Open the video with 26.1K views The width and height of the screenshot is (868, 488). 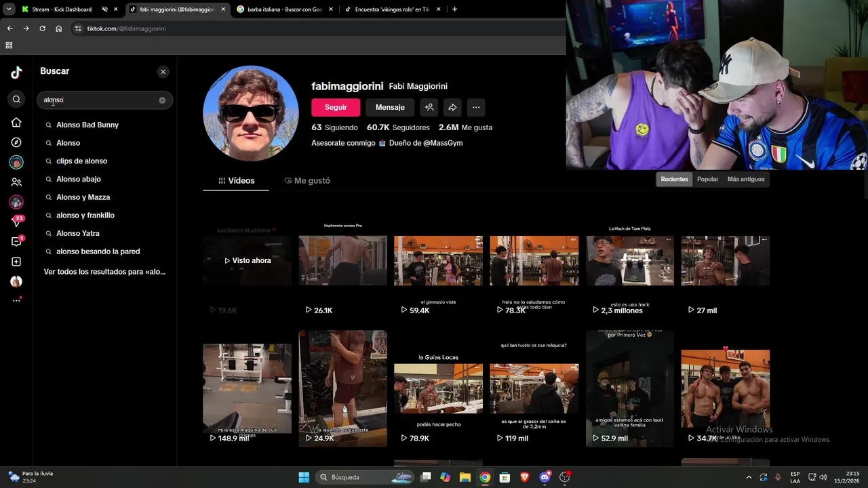343,260
